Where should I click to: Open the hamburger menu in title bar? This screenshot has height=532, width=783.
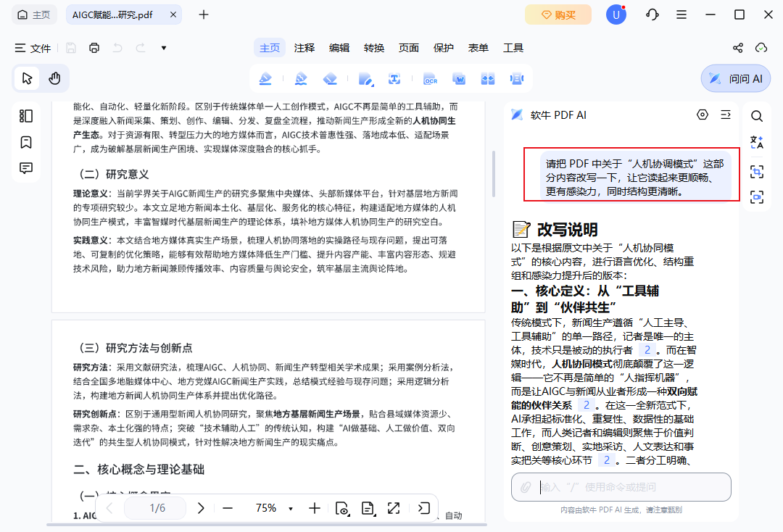click(x=681, y=14)
